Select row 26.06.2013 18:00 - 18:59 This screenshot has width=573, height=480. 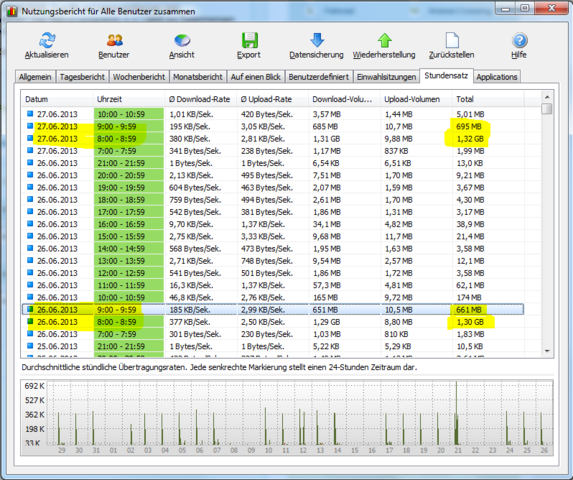tap(273, 200)
